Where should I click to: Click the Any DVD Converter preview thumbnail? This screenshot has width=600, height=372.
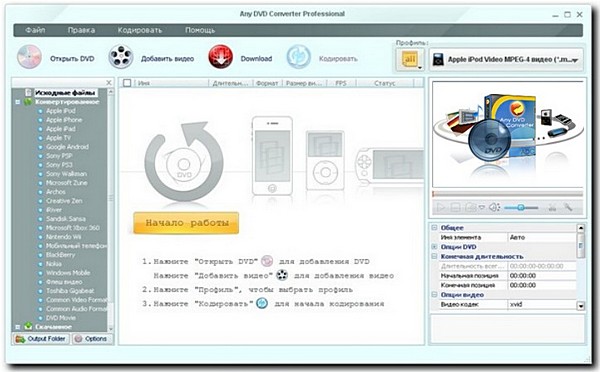pos(508,134)
